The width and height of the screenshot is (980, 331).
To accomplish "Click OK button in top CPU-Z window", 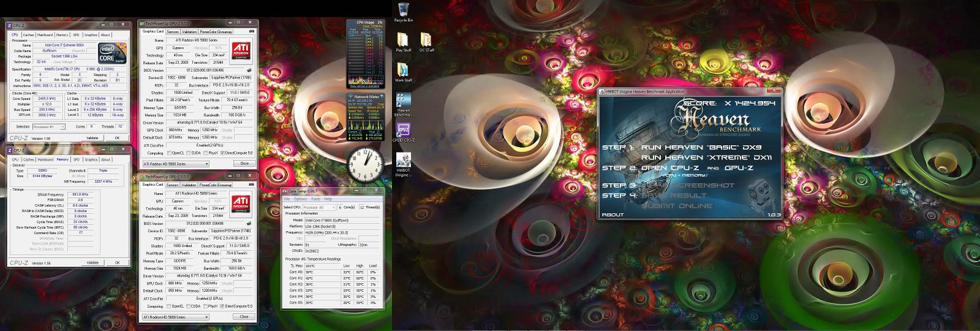I will click(x=117, y=138).
